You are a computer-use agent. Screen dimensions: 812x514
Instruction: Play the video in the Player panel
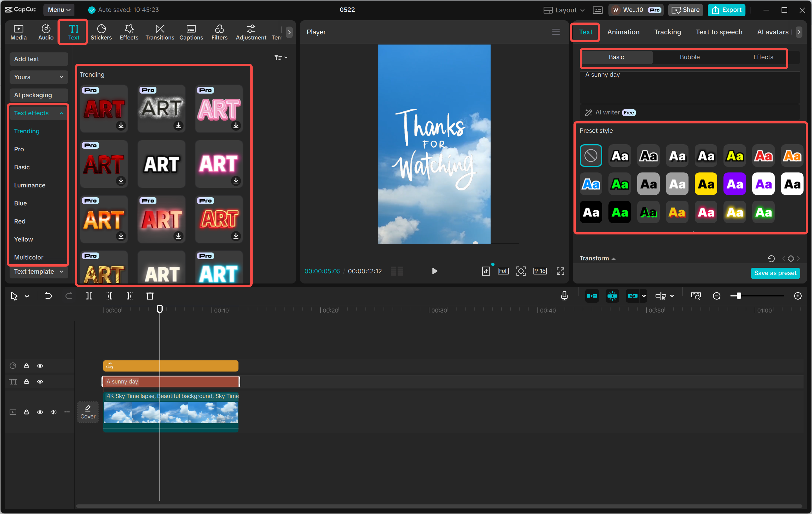point(434,271)
